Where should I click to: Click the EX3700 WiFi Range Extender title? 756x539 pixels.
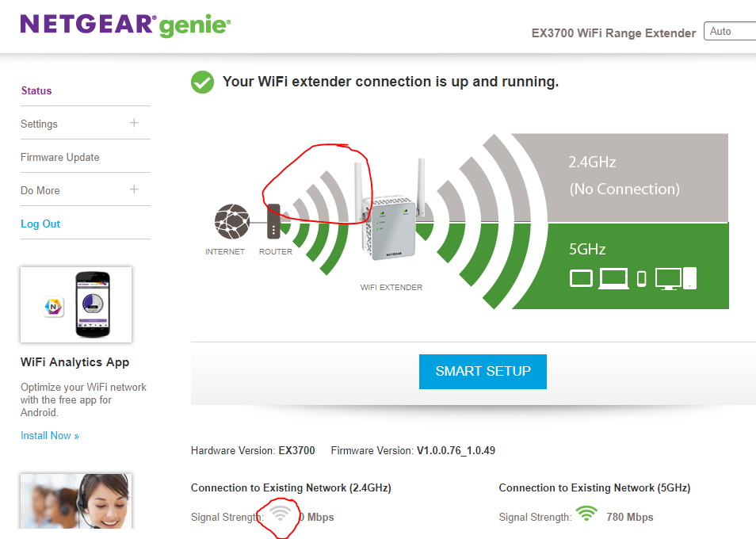[614, 32]
